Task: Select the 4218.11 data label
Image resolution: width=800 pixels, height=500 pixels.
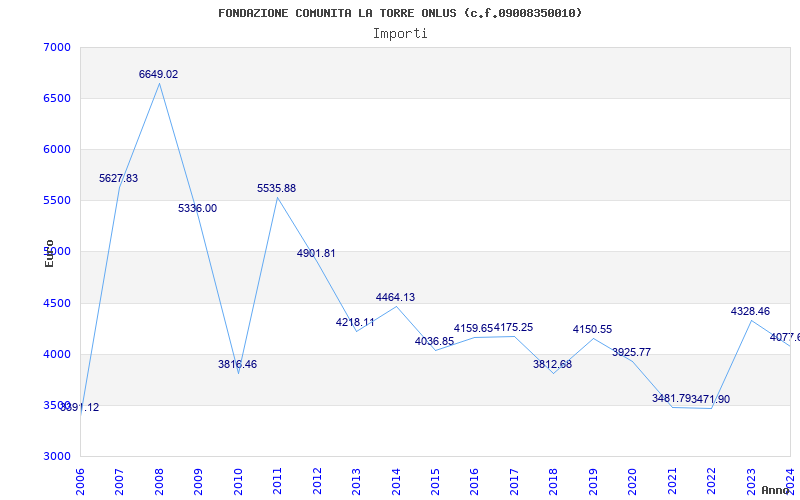Action: click(x=355, y=322)
